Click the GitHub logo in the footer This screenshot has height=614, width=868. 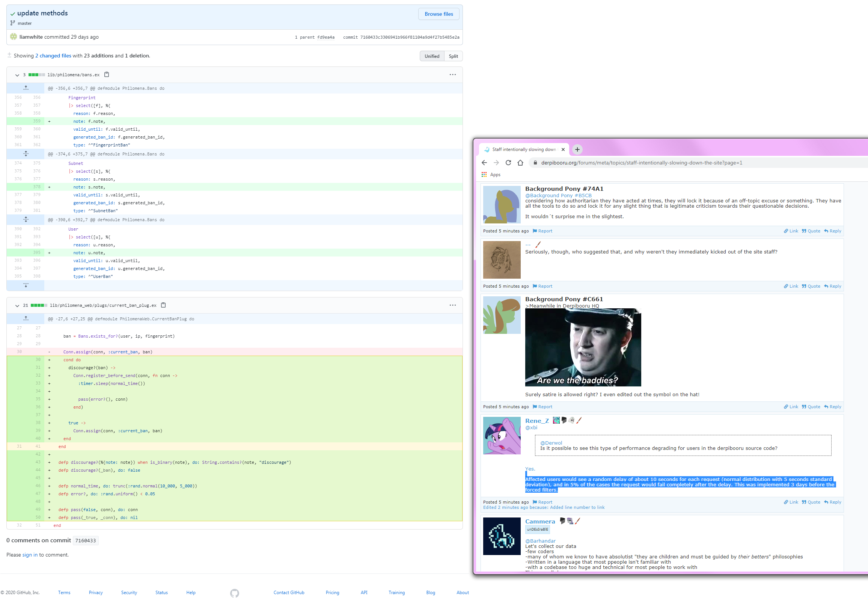coord(234,593)
